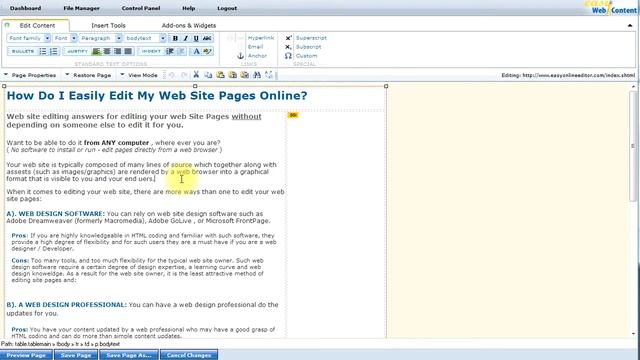
Task: Expand the Page Properties menu
Action: pos(30,75)
